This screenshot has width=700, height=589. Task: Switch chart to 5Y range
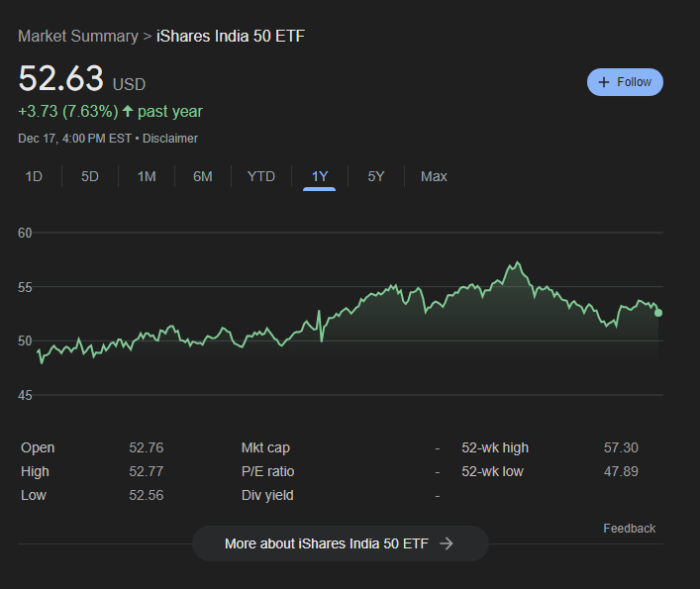pyautogui.click(x=376, y=176)
